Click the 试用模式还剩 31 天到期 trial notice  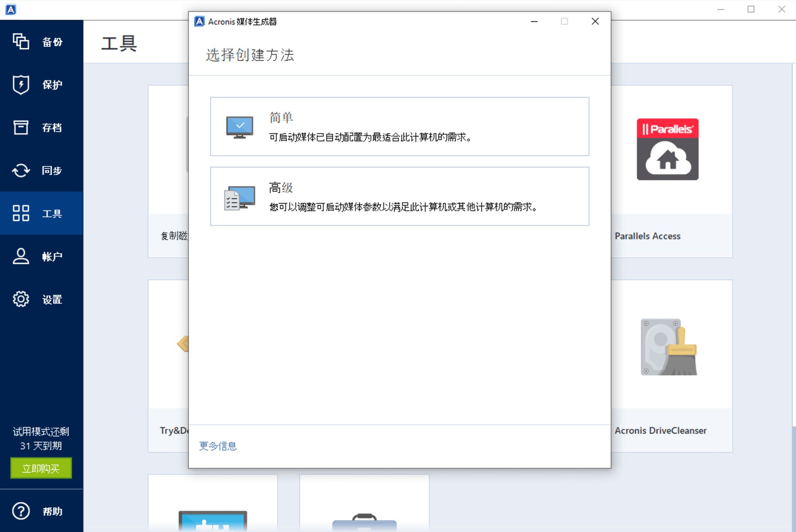point(41,438)
